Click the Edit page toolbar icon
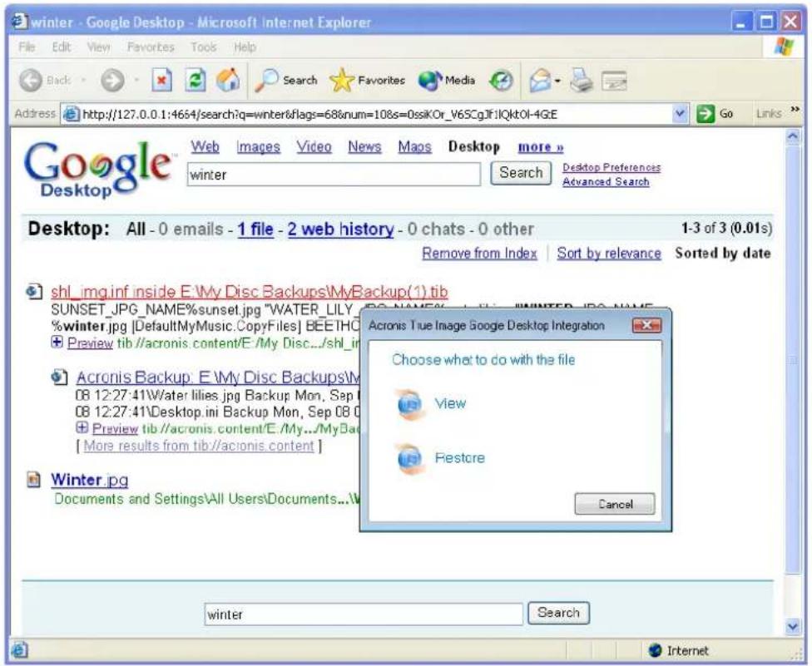This screenshot has width=812, height=666. coord(614,81)
